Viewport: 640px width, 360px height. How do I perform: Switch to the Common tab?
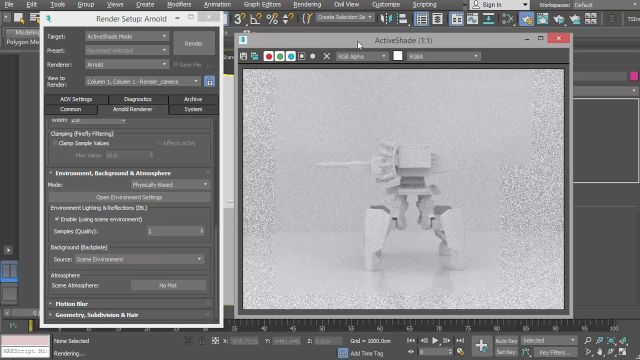click(71, 109)
